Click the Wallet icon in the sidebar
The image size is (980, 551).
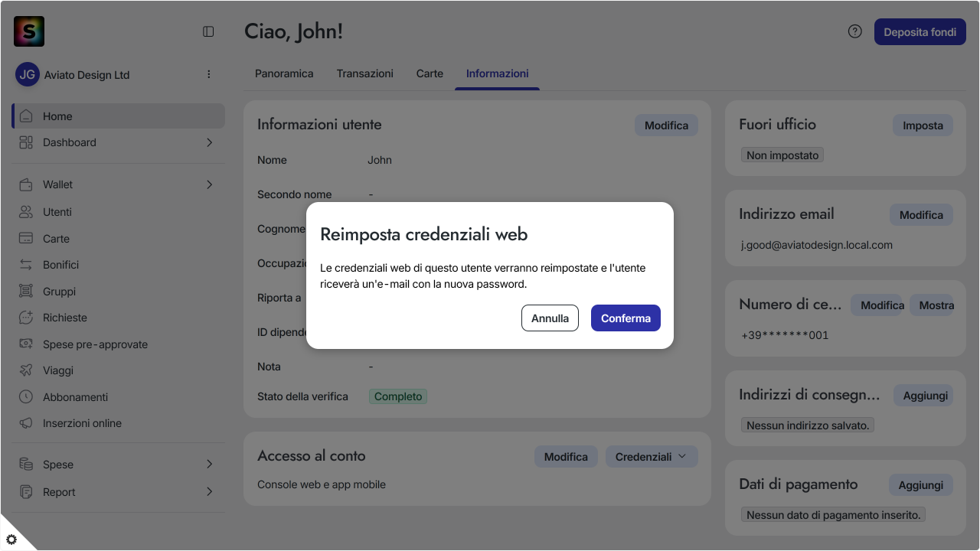coord(26,184)
